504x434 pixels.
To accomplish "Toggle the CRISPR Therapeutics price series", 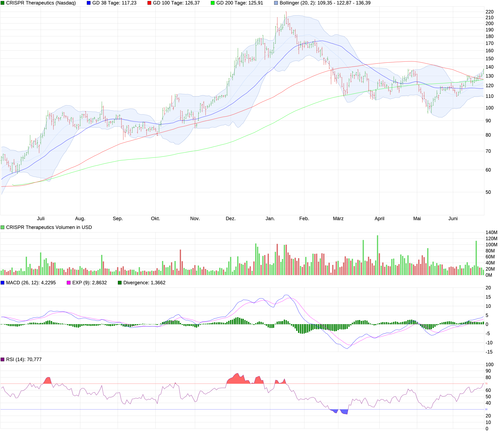I will click(x=3, y=3).
